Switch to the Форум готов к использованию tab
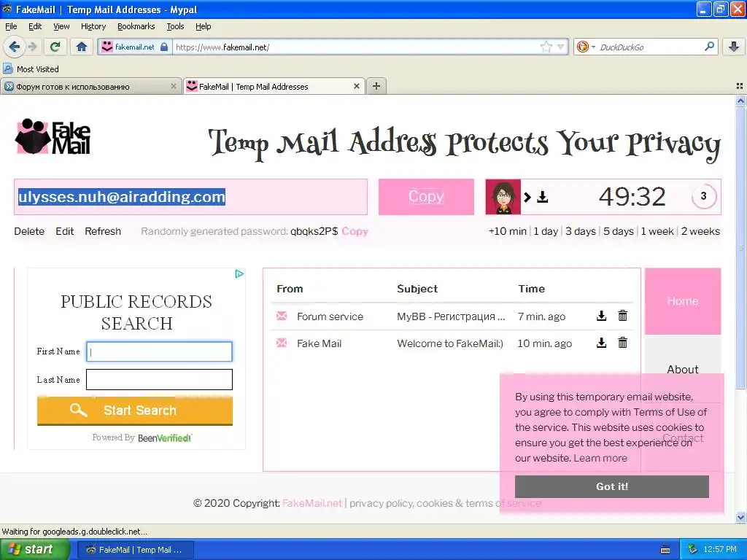 click(90, 87)
